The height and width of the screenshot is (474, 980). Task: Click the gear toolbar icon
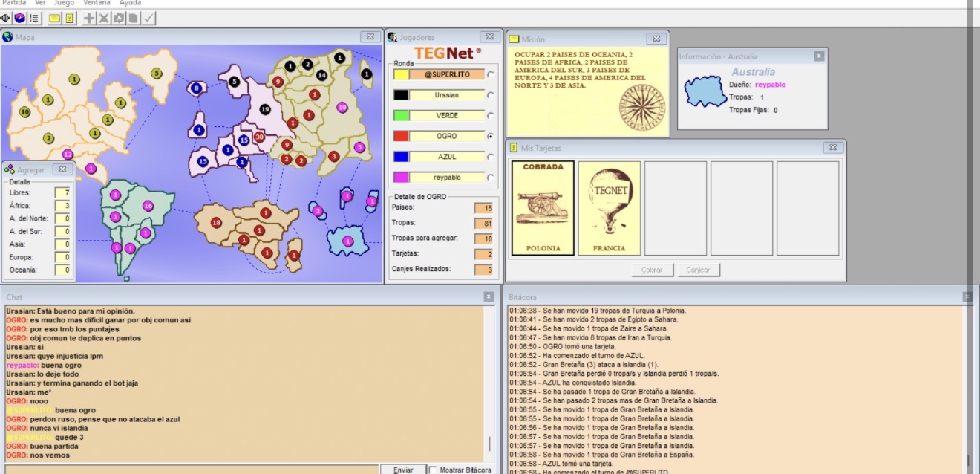coord(118,18)
